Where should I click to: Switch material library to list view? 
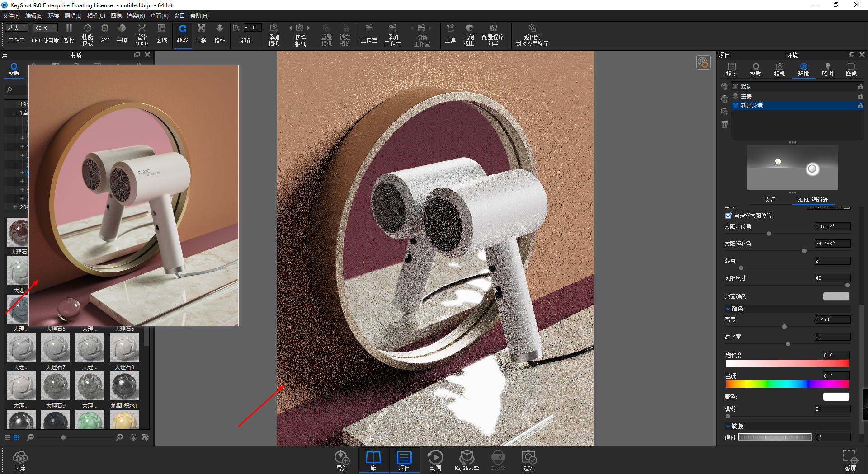pos(8,437)
